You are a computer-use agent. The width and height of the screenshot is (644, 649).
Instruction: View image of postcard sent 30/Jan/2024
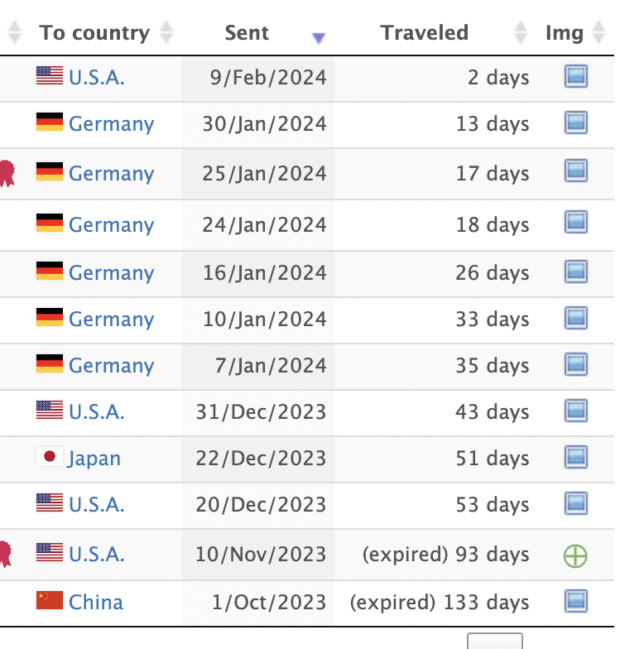(x=576, y=123)
